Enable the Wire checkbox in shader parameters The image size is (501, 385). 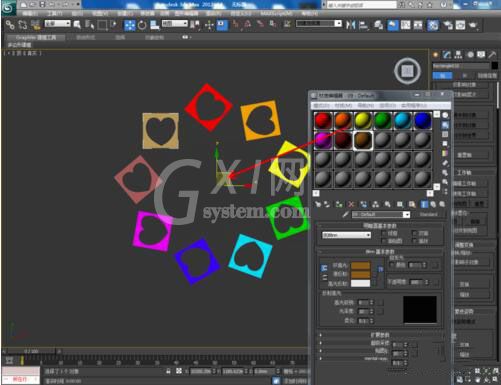click(383, 233)
